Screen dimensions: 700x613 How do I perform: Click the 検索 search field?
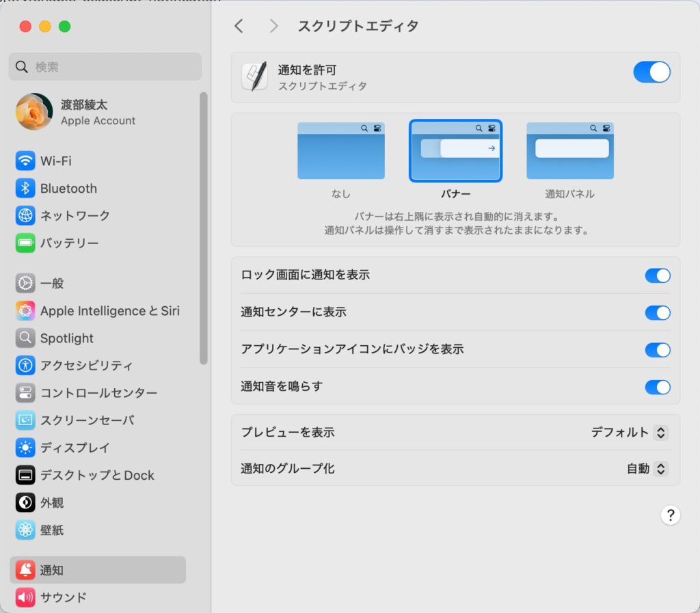click(x=105, y=67)
